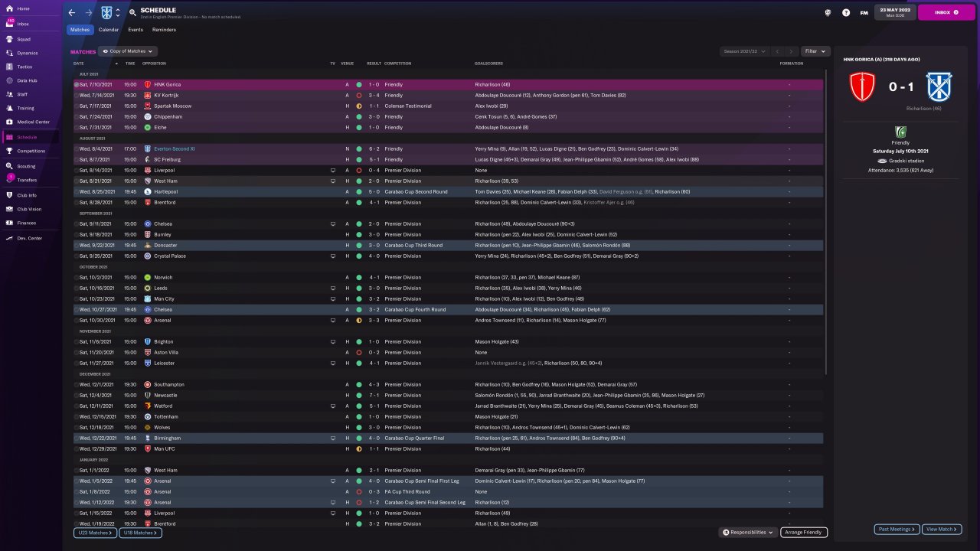Viewport: 980px width, 551px height.
Task: Go forward with the right arrow
Action: pyautogui.click(x=89, y=12)
